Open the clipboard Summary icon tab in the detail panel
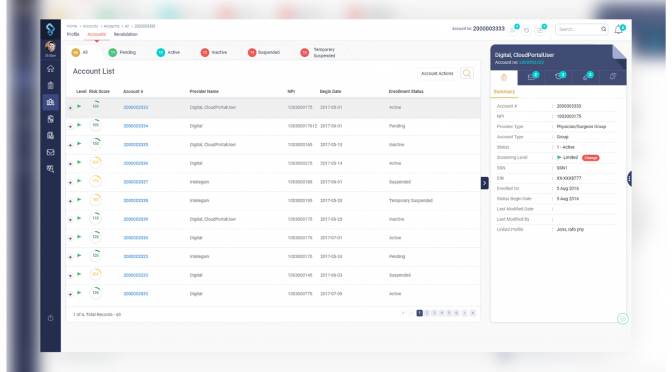The image size is (672, 372). click(x=504, y=77)
